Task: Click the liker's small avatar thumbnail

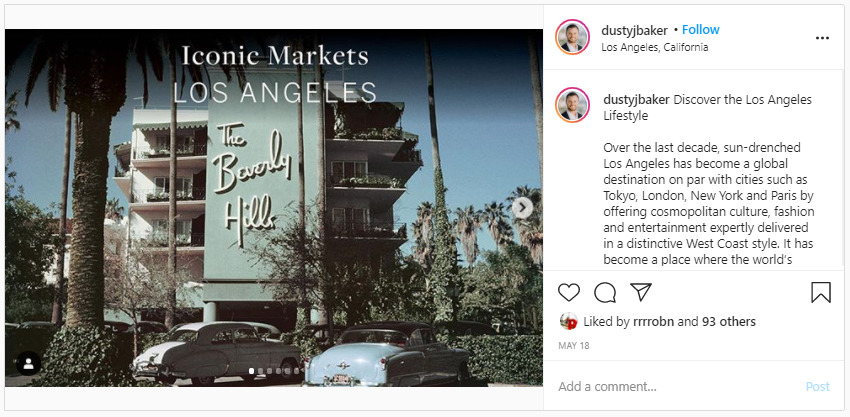Action: point(567,322)
